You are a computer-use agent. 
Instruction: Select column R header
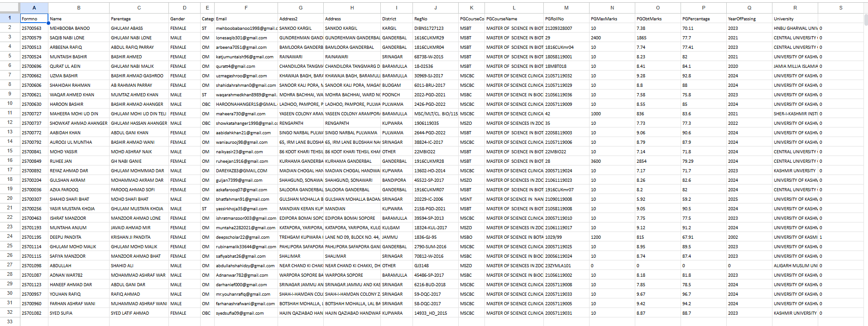click(795, 8)
